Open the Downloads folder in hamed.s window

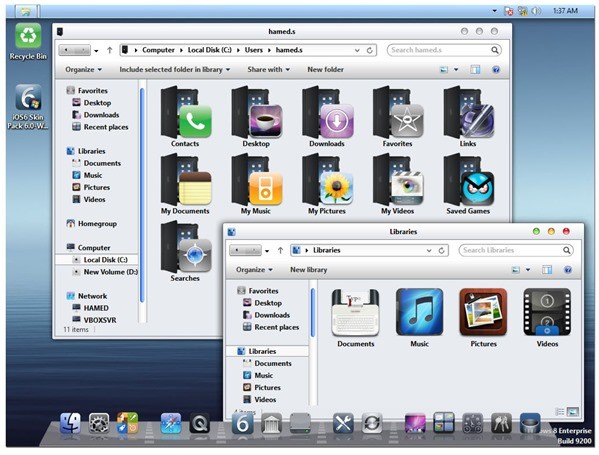327,112
